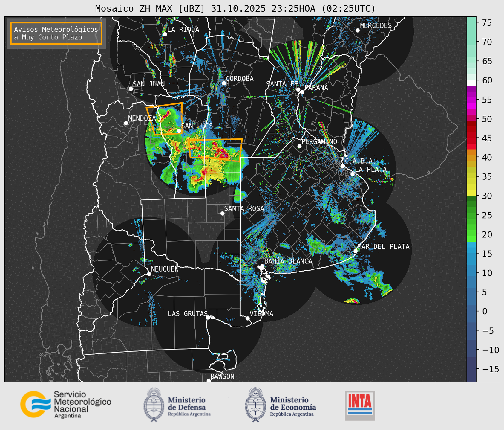Click the yellow 30 dBZ colorbar segment
The image size is (504, 430).
[x=471, y=191]
